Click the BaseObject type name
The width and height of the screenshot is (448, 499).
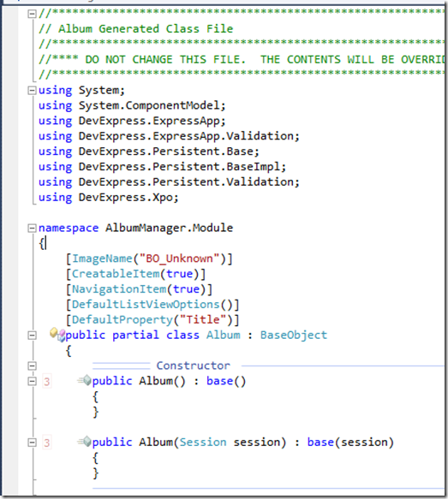click(x=294, y=336)
